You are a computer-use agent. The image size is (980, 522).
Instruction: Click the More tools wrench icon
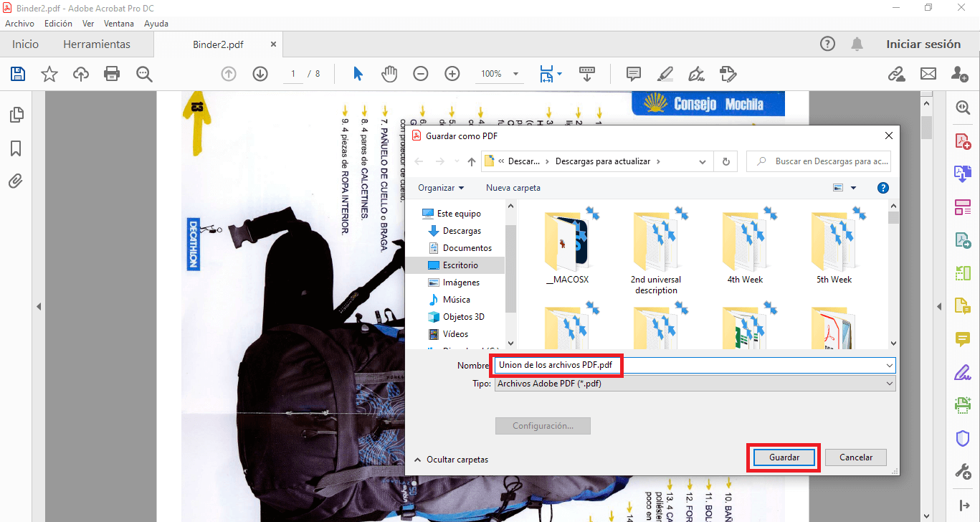[962, 471]
